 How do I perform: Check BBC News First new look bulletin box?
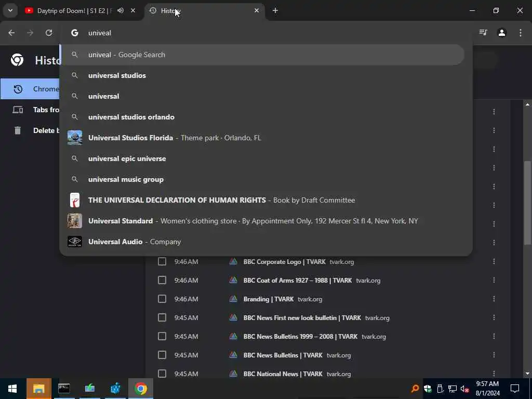point(162,317)
